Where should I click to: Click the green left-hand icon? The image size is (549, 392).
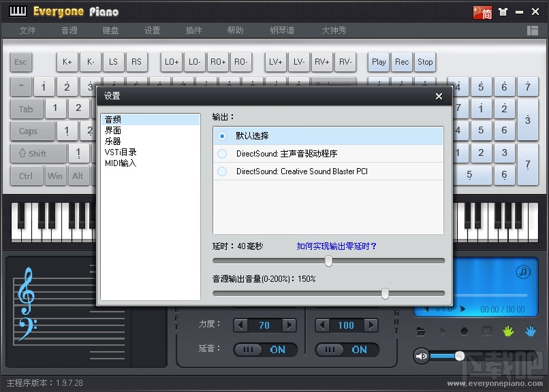(x=508, y=331)
